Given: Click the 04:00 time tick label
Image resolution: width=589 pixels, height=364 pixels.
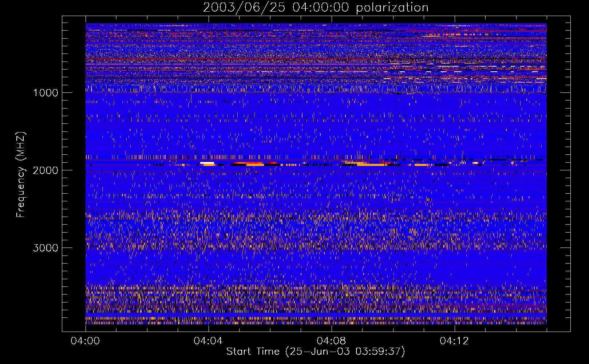Looking at the screenshot, I should point(86,341).
